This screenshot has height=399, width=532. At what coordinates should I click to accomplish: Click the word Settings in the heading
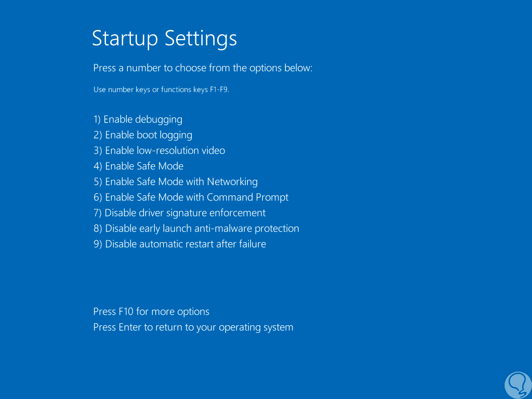201,39
